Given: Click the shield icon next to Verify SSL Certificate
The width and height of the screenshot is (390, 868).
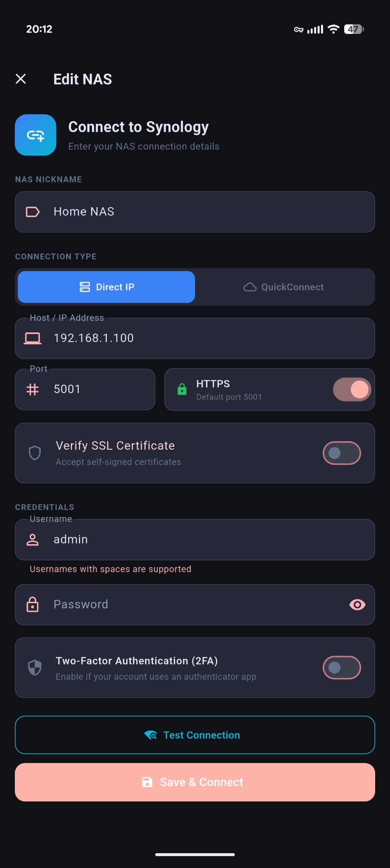Looking at the screenshot, I should 34,453.
